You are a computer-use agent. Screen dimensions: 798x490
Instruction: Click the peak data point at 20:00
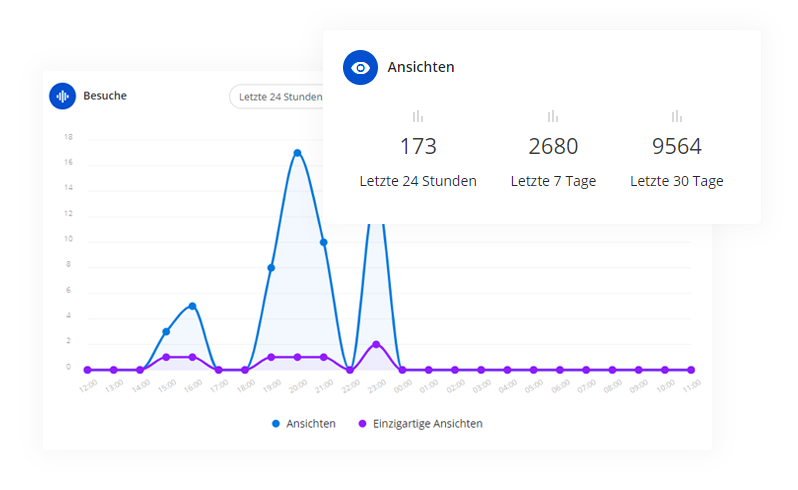297,153
